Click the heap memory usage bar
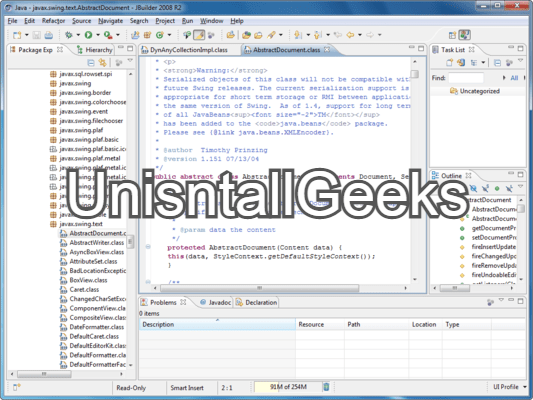 pyautogui.click(x=288, y=387)
